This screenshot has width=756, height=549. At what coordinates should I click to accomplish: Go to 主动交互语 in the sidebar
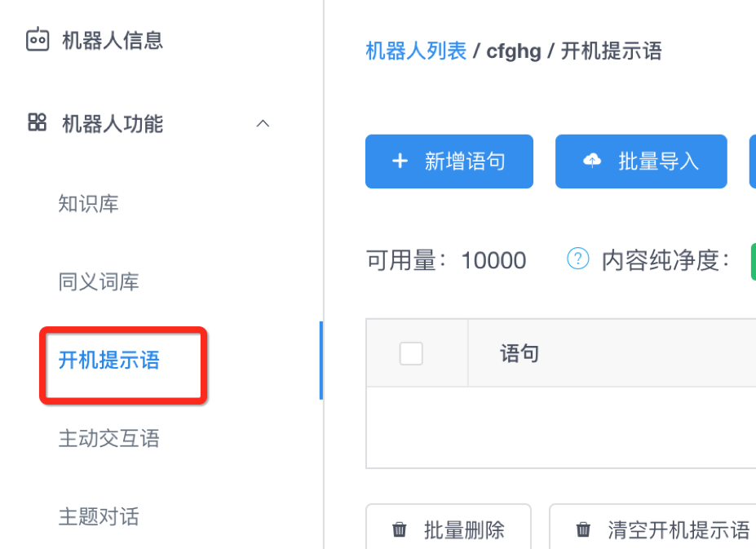pos(109,439)
